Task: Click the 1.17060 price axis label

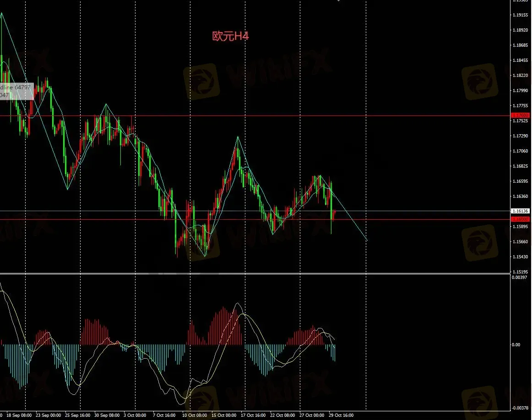Action: (x=520, y=151)
